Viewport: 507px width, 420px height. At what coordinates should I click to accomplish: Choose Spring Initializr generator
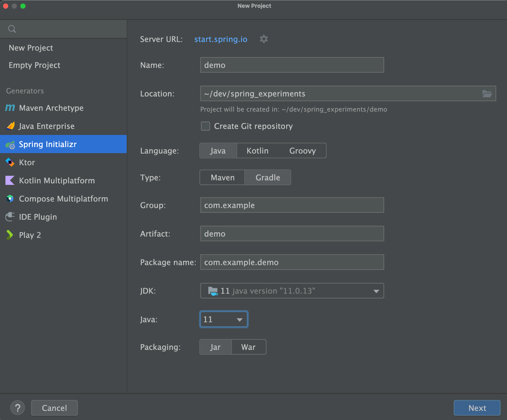point(63,144)
